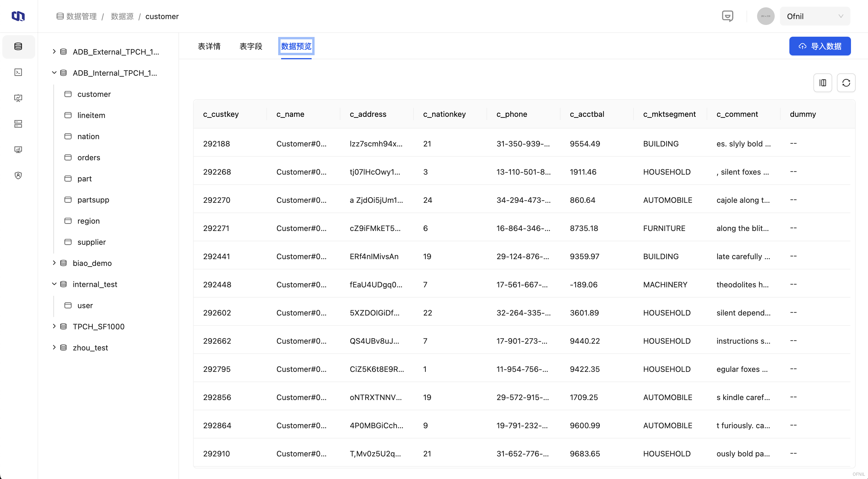Screen dimensions: 868x479
Task: Open the monitor dashboard sidebar icon
Action: [18, 150]
